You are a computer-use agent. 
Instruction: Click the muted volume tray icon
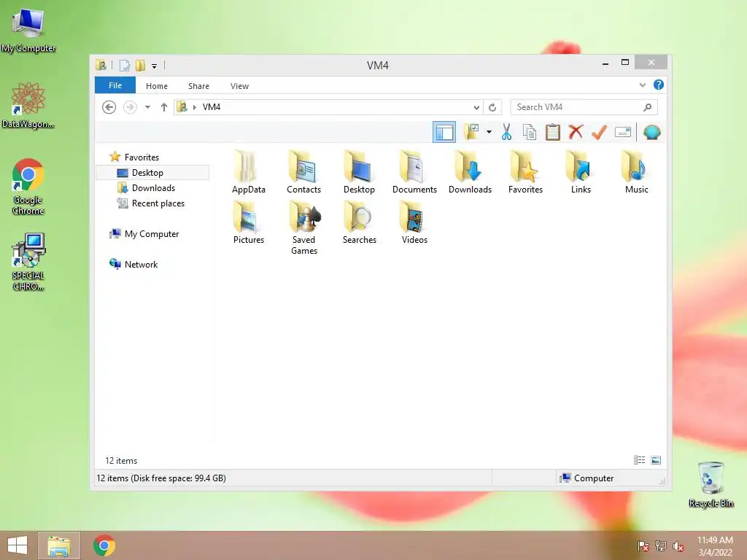678,546
